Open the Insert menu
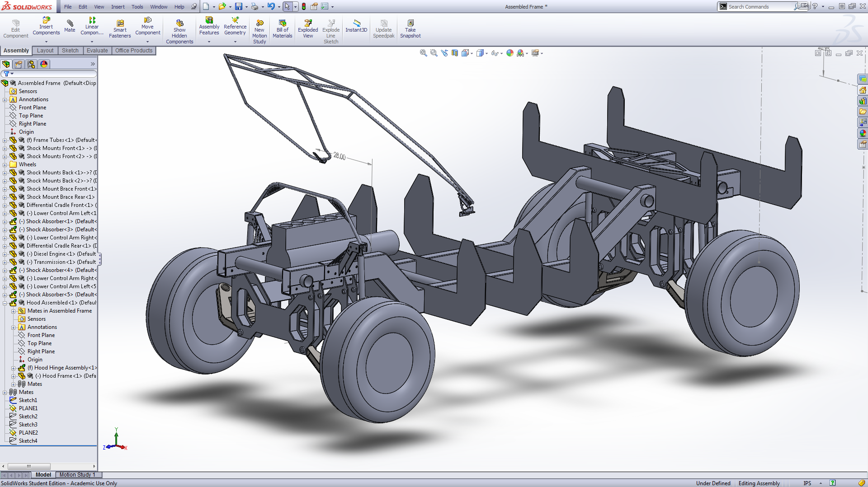868x487 pixels. click(118, 7)
